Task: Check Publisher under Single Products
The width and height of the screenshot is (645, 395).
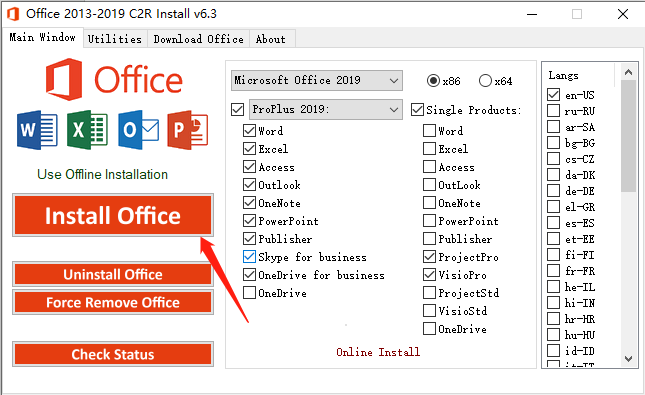Action: pyautogui.click(x=429, y=239)
